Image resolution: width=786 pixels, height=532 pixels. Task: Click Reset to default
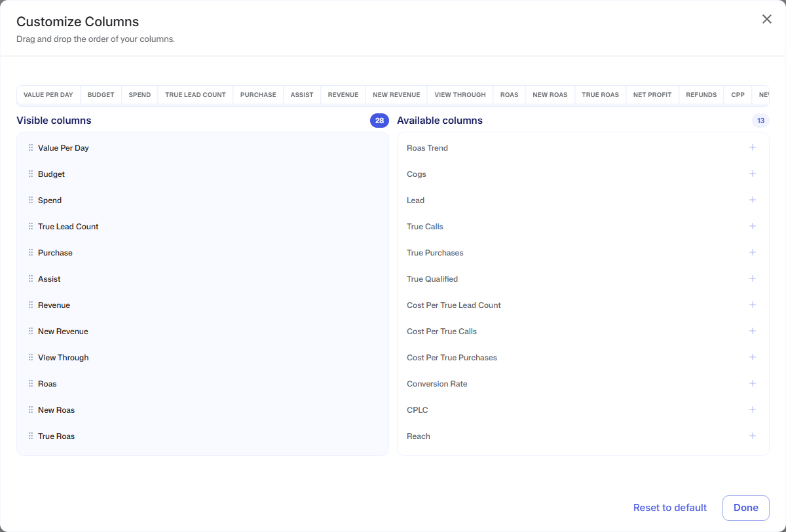(670, 508)
